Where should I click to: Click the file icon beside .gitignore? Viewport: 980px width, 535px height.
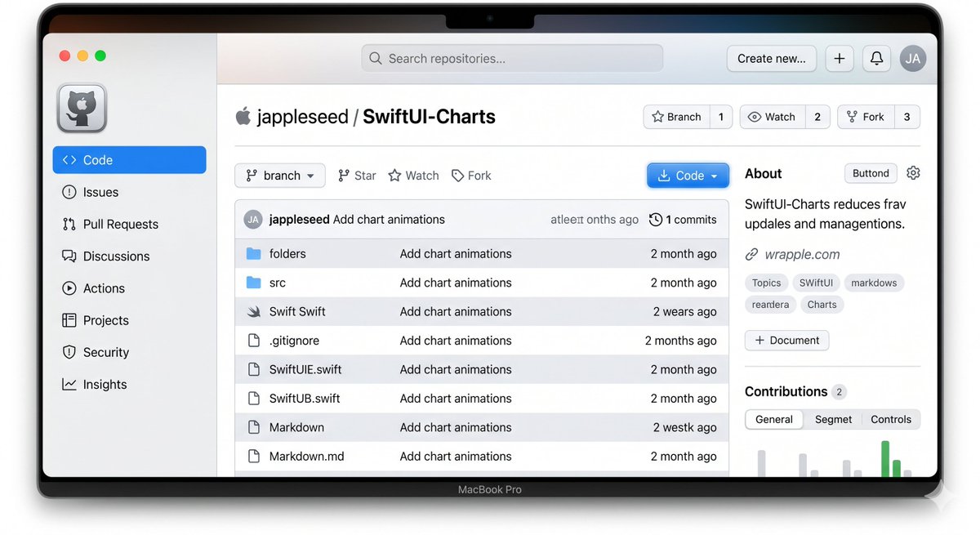pos(253,341)
